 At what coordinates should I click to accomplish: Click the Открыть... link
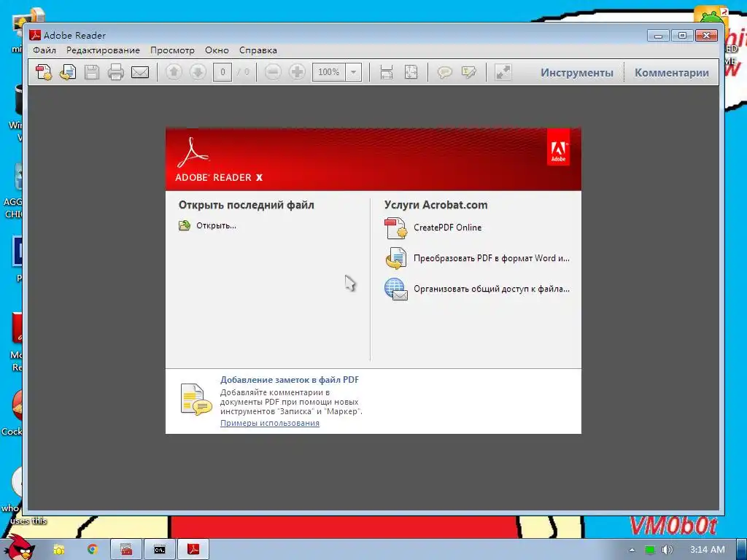[x=216, y=226]
